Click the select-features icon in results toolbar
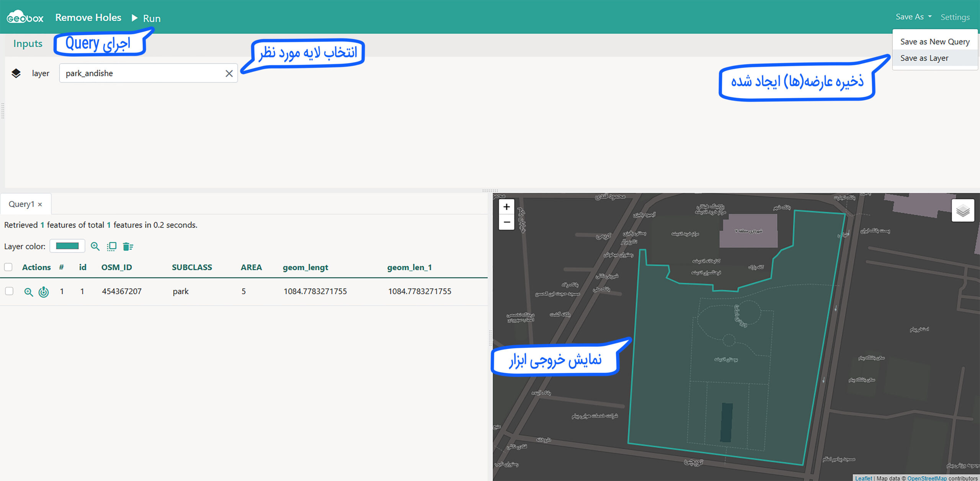The width and height of the screenshot is (980, 481). coord(111,246)
